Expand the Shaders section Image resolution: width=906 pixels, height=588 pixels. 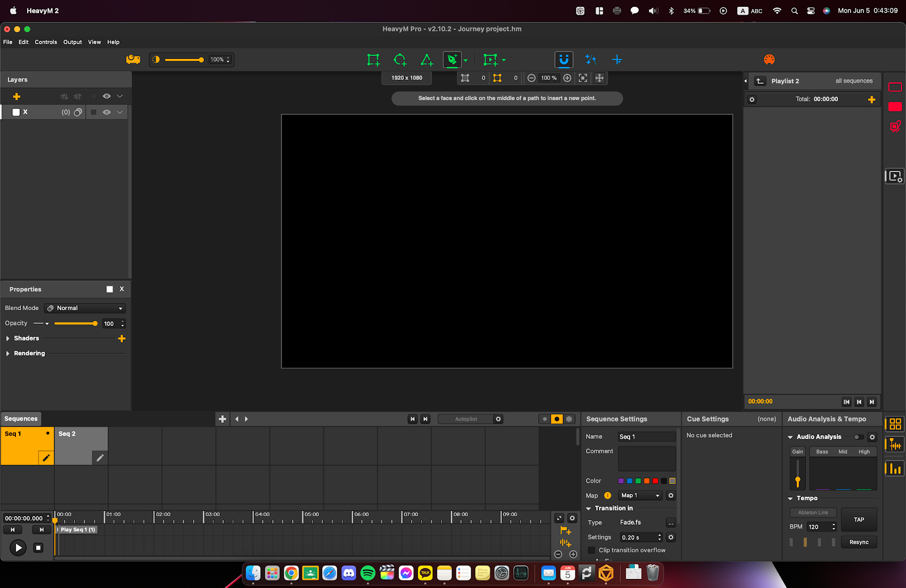coord(8,338)
